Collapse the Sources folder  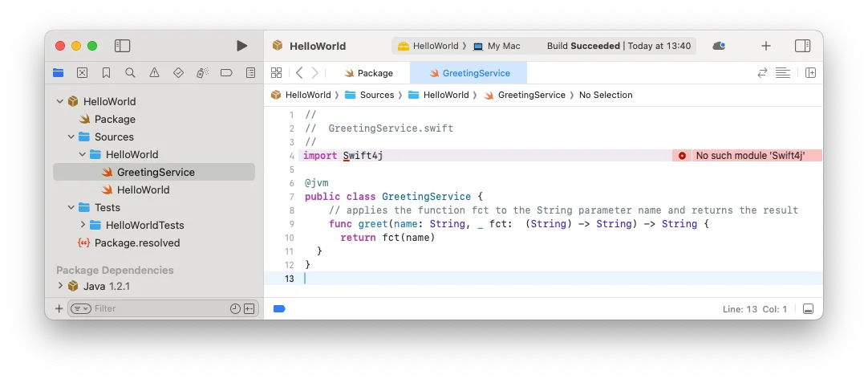tap(71, 137)
